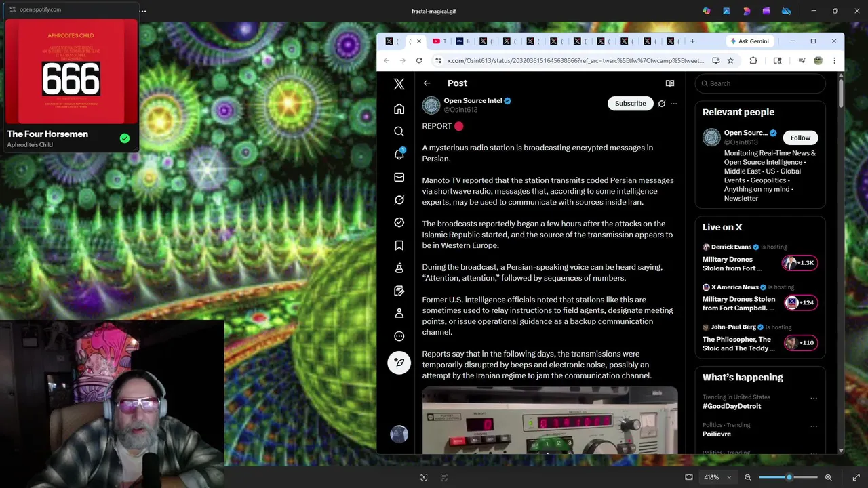Viewport: 868px width, 488px height.
Task: Click the visual search icon in bottom bar
Action: 424,477
